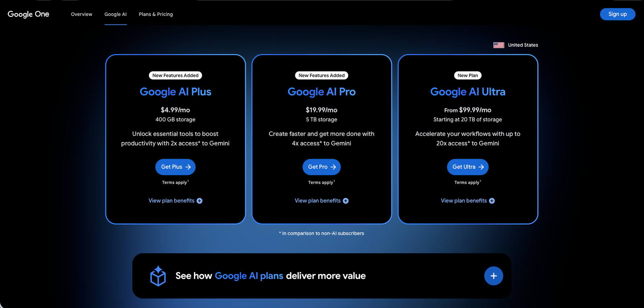Open Terms apply under Get Pro
Screen dimensions: 644x308
pos(321,183)
